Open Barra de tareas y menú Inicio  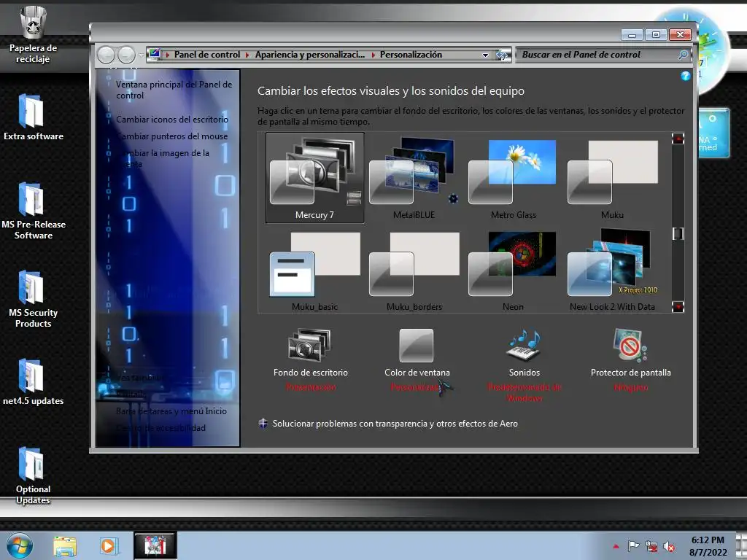(x=171, y=411)
